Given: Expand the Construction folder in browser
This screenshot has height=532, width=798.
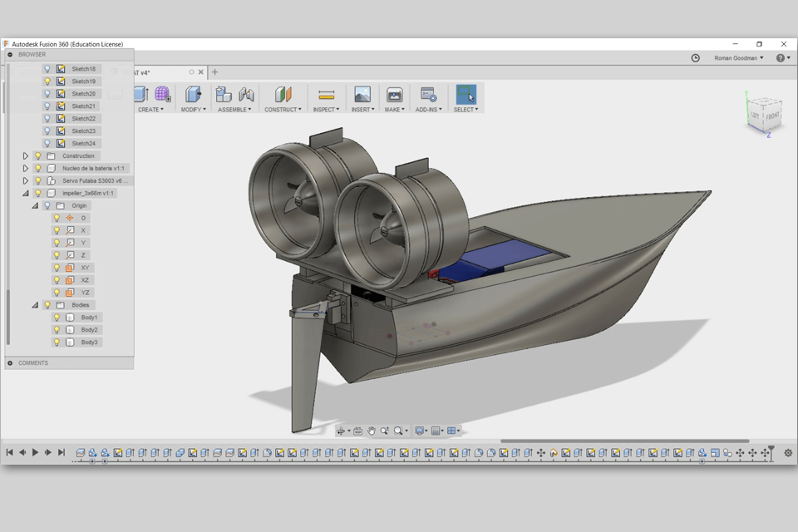Looking at the screenshot, I should click(x=26, y=155).
